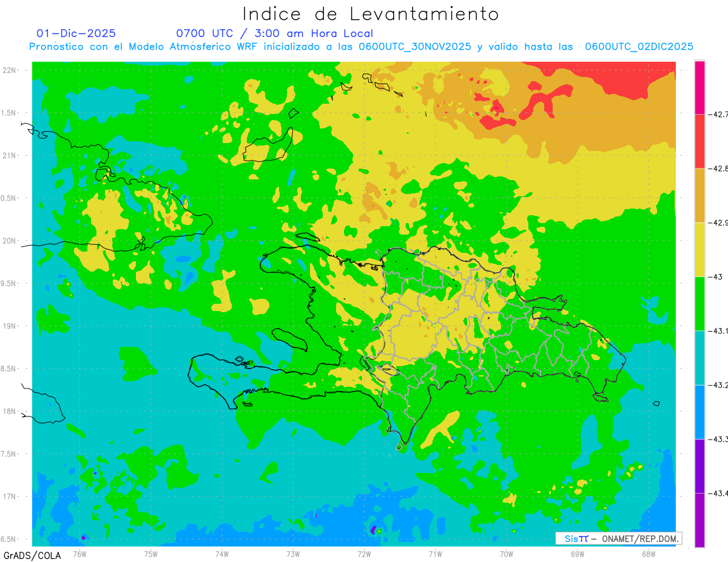
Task: Click the 22N latitude label
Action: tap(10, 70)
